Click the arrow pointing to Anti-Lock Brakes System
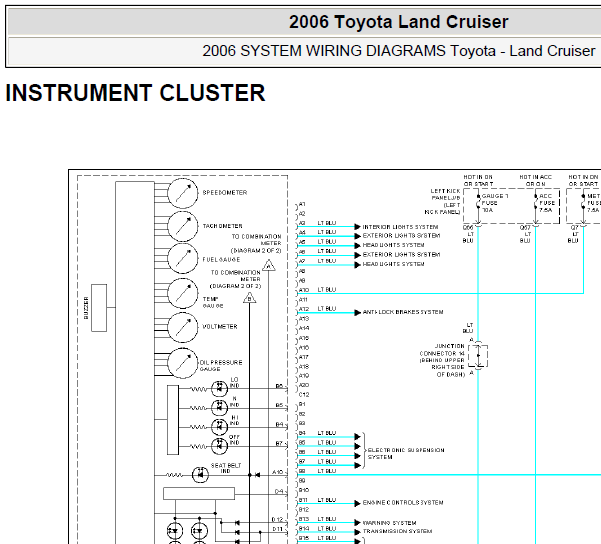This screenshot has height=544, width=601. tap(358, 312)
